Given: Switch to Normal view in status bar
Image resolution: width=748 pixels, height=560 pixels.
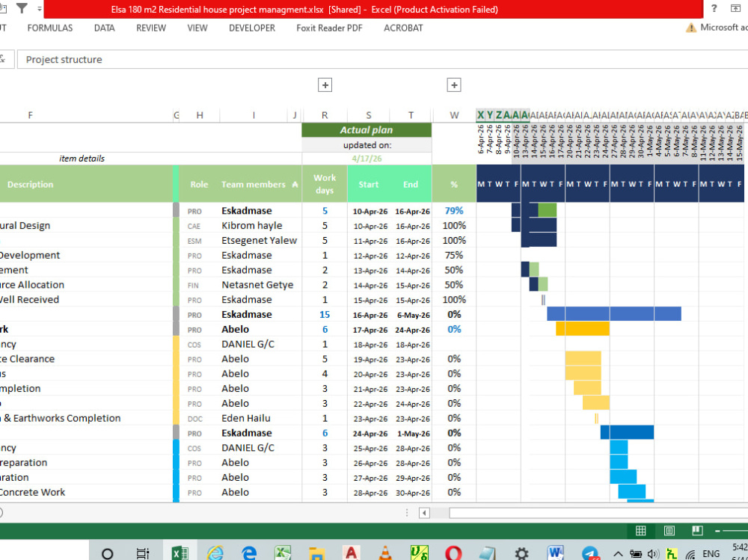Looking at the screenshot, I should 641,530.
